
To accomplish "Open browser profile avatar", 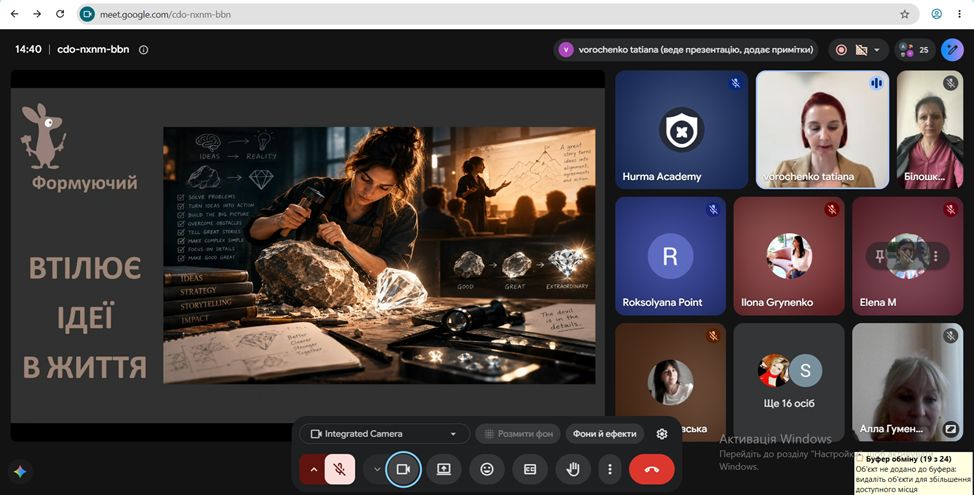I will pos(937,14).
